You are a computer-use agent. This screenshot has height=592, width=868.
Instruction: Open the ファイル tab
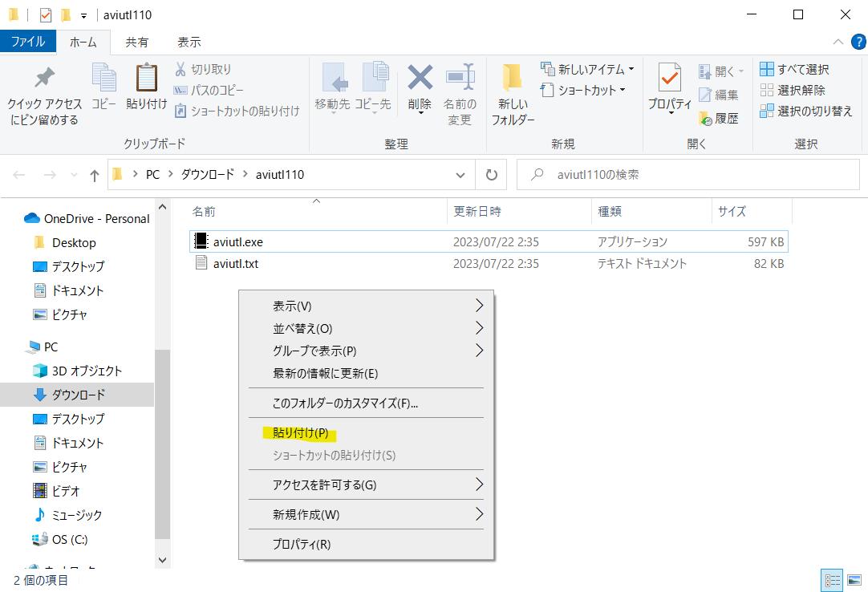click(x=28, y=42)
